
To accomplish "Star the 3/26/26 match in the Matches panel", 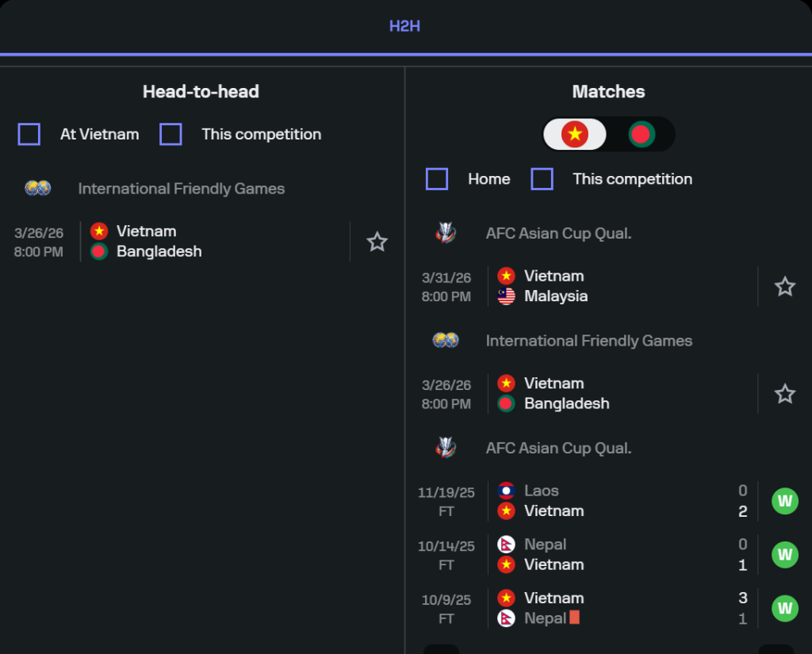I will click(784, 394).
